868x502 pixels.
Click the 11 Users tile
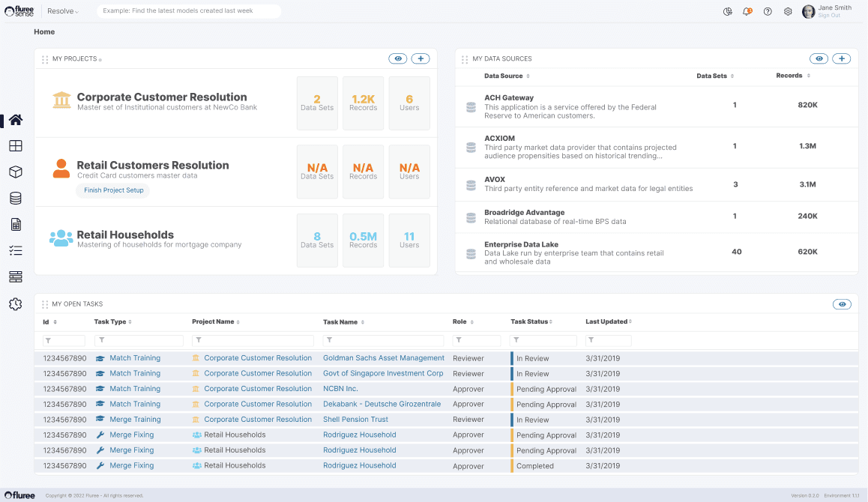click(x=409, y=241)
